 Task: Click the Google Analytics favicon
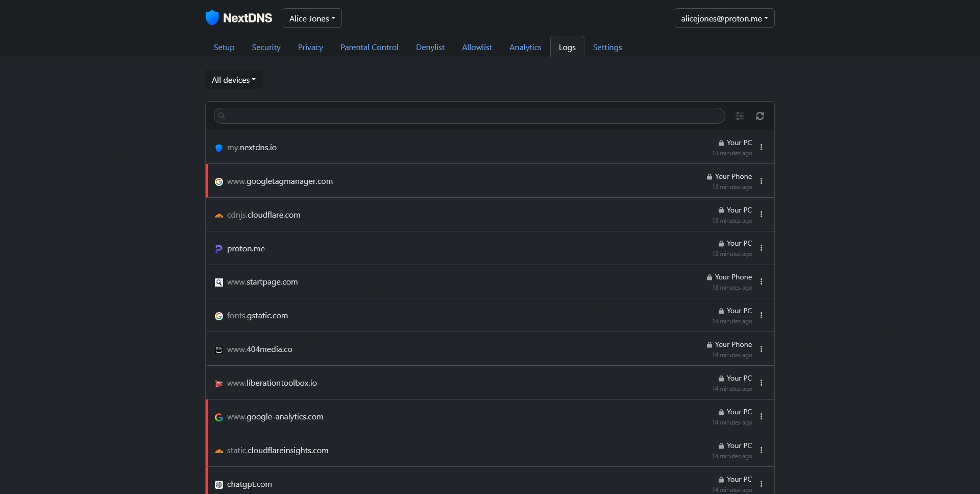(x=218, y=417)
